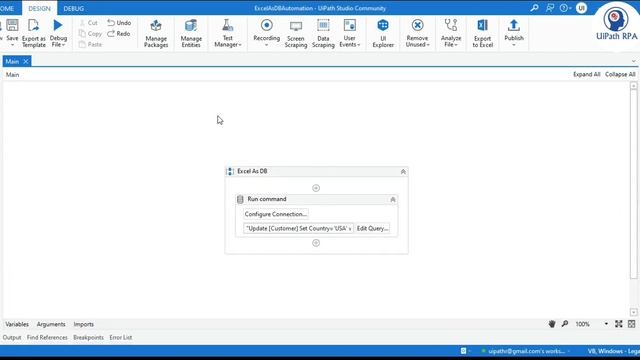Add activity above Run command

tap(316, 188)
